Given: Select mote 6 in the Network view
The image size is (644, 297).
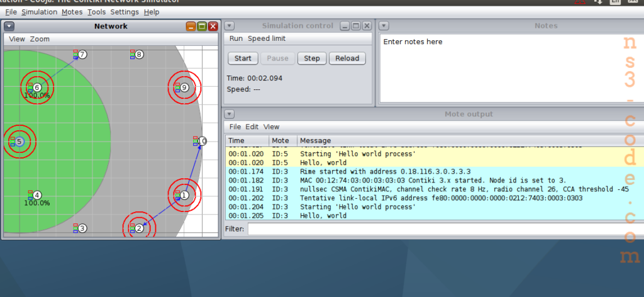Looking at the screenshot, I should pyautogui.click(x=37, y=87).
